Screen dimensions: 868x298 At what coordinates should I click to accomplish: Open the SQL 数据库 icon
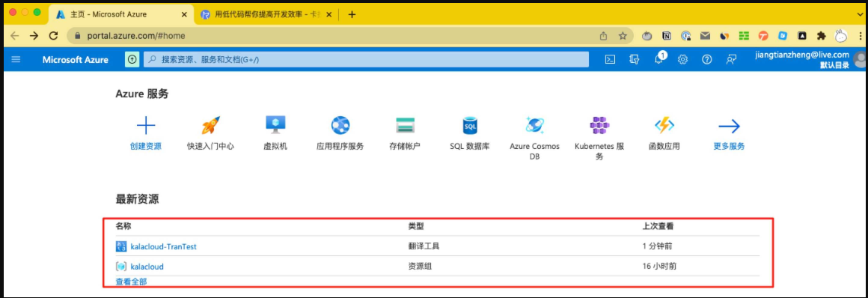click(x=469, y=127)
